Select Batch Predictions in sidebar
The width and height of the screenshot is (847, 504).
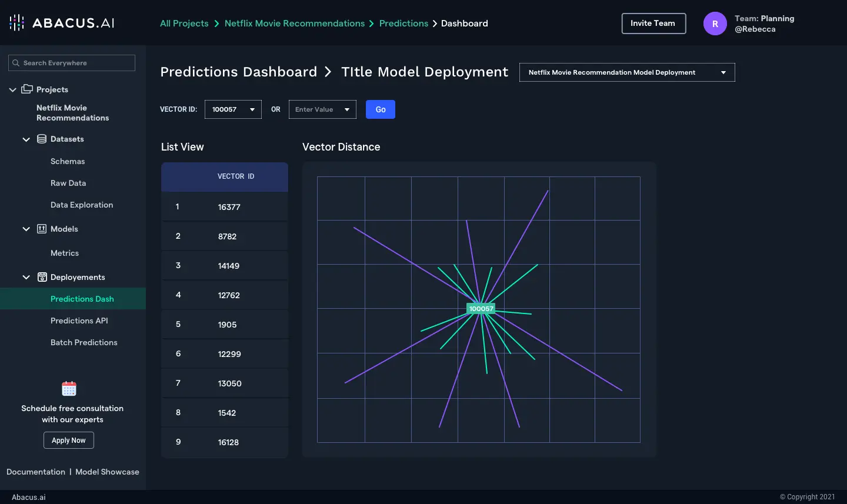[x=84, y=342]
